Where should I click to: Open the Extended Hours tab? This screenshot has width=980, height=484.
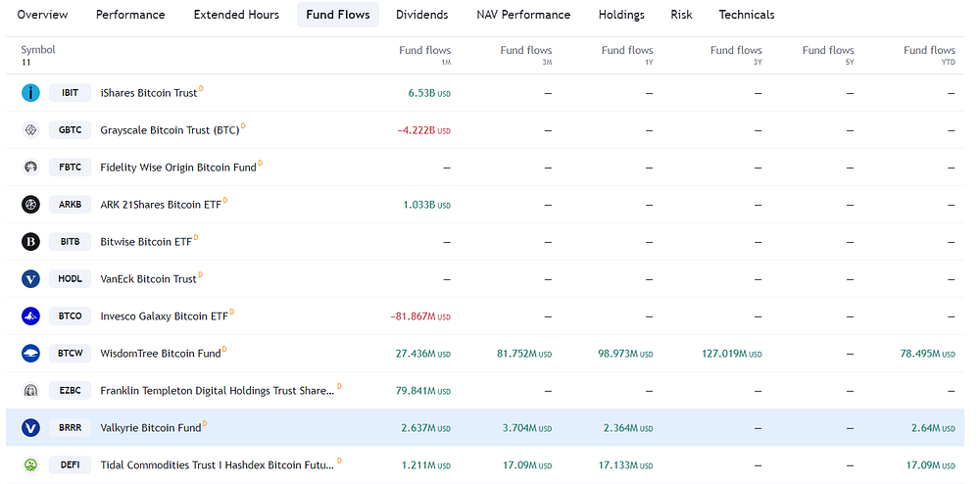click(236, 15)
